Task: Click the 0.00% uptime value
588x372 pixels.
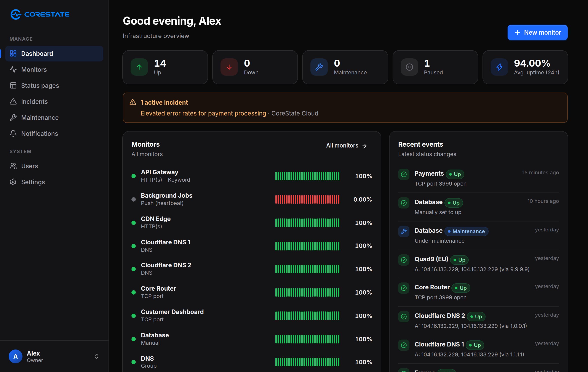Action: pyautogui.click(x=363, y=199)
